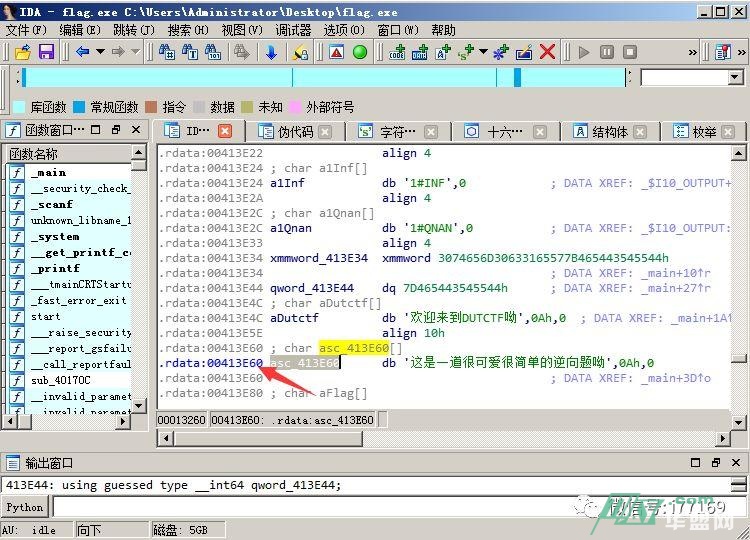750x540 pixels.
Task: Close the 函数窗口 panel
Action: pos(136,129)
